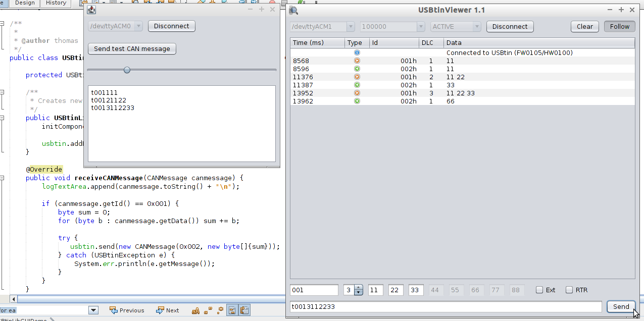Click the DLC column header
The image size is (644, 321).
[431, 43]
